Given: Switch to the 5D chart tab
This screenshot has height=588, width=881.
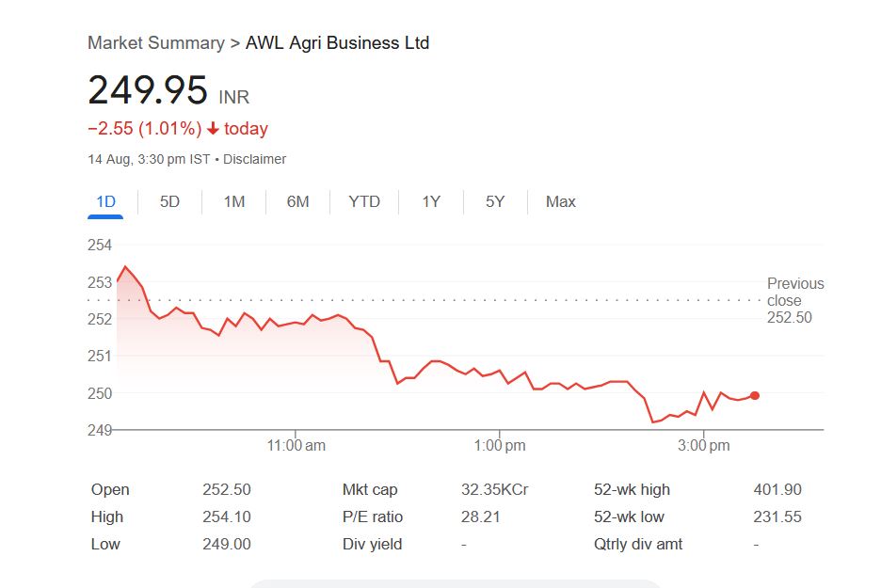Looking at the screenshot, I should 169,201.
